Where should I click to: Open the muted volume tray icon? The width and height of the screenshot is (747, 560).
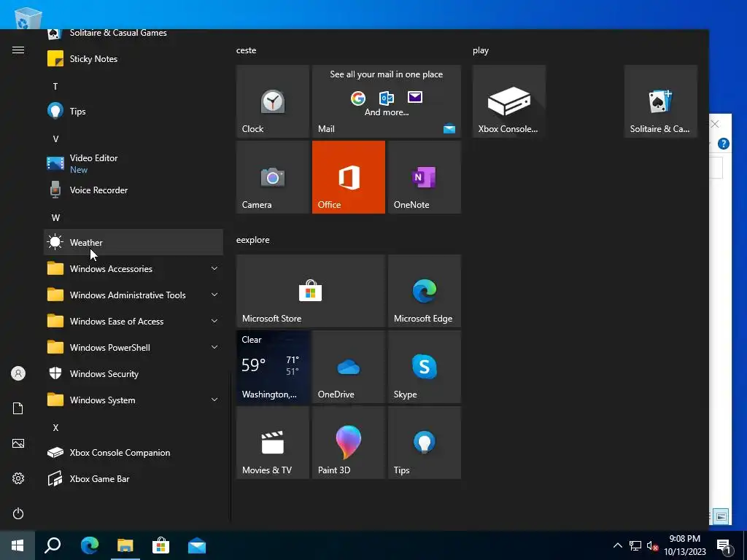(652, 545)
